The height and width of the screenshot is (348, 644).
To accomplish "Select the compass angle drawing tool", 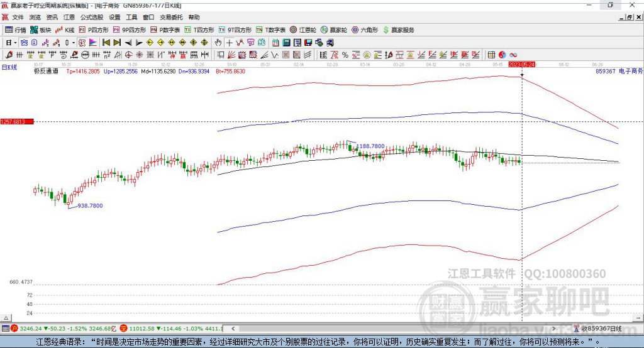I will pos(118,55).
